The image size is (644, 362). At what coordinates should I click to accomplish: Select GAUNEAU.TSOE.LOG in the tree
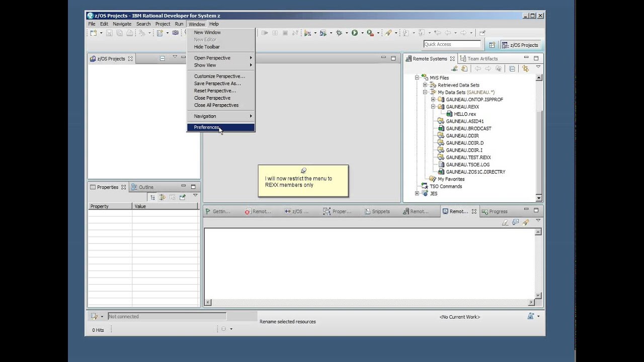(x=467, y=164)
